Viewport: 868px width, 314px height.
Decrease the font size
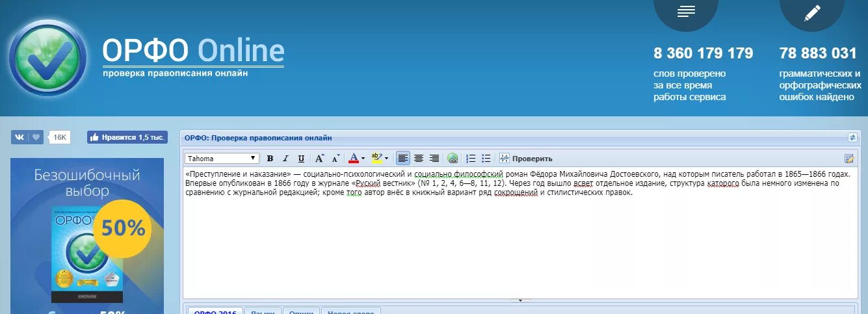(335, 158)
